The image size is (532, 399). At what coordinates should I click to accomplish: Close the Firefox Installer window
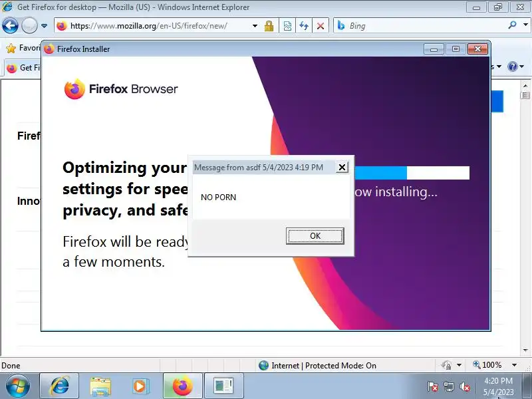477,49
